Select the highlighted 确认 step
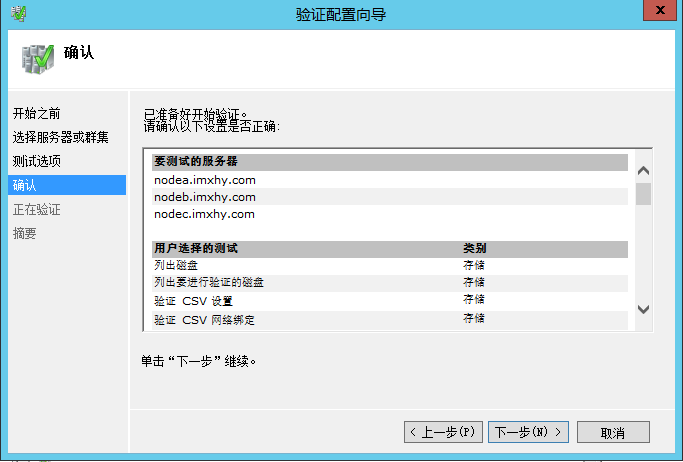Image resolution: width=683 pixels, height=462 pixels. click(x=67, y=185)
